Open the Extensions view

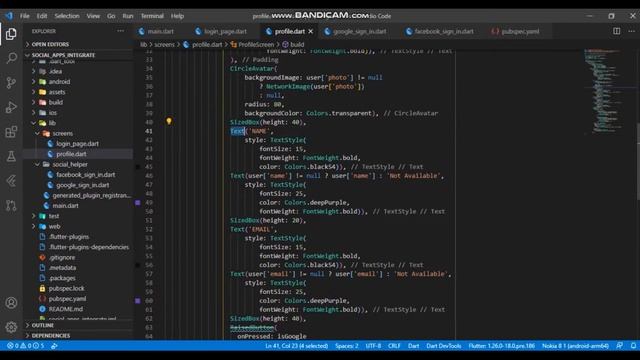(x=11, y=132)
